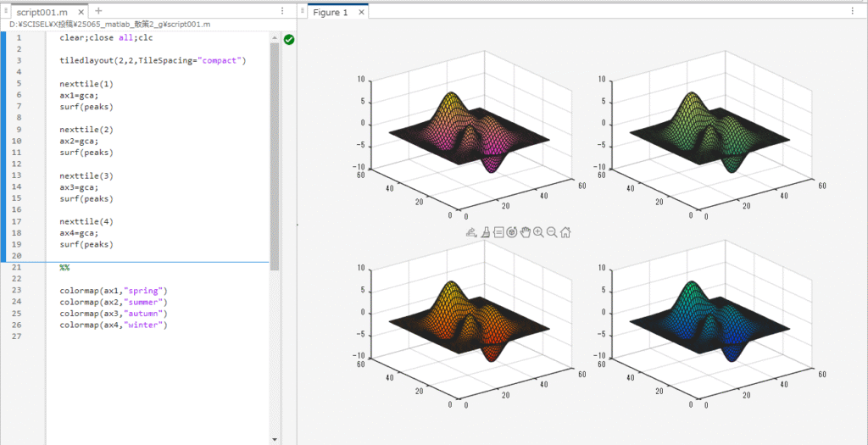Screen dimensions: 868x445
Task: Click the 'nexttile(3)' code line
Action: pyautogui.click(x=86, y=175)
